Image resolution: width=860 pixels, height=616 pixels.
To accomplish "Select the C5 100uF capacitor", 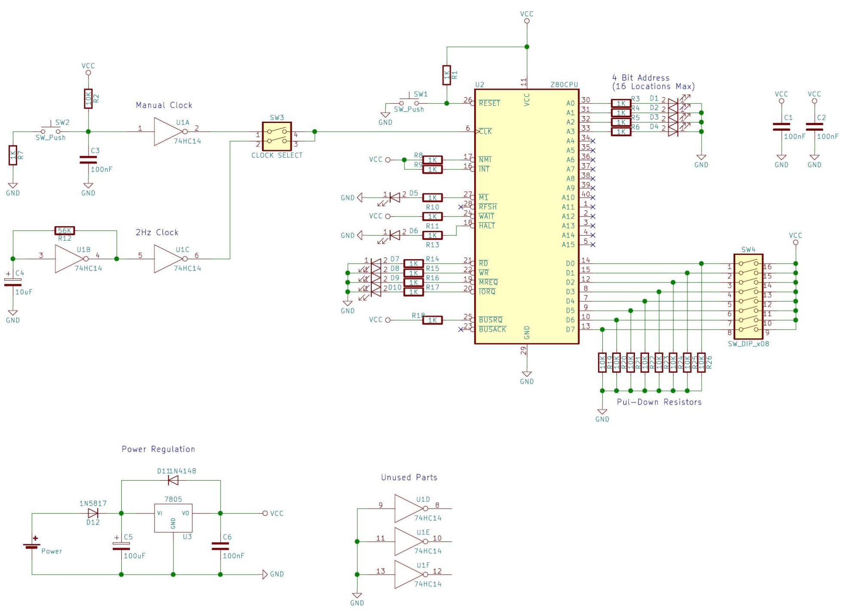I will coord(121,546).
